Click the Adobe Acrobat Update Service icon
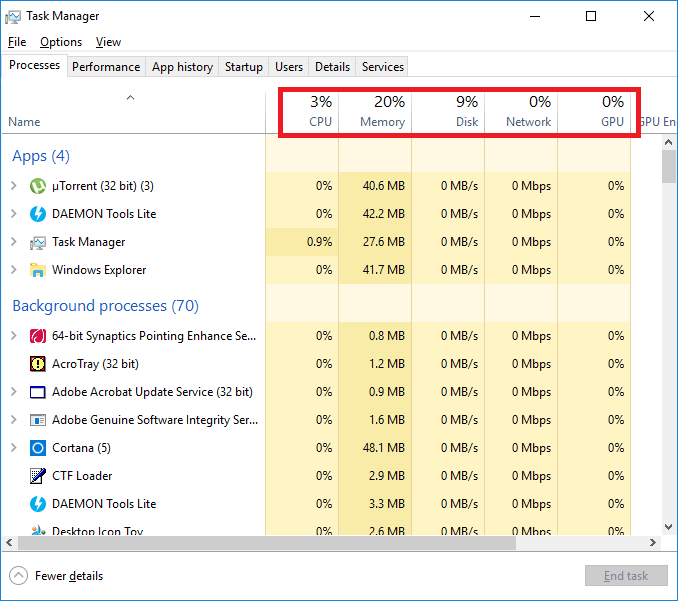678x601 pixels. 38,392
